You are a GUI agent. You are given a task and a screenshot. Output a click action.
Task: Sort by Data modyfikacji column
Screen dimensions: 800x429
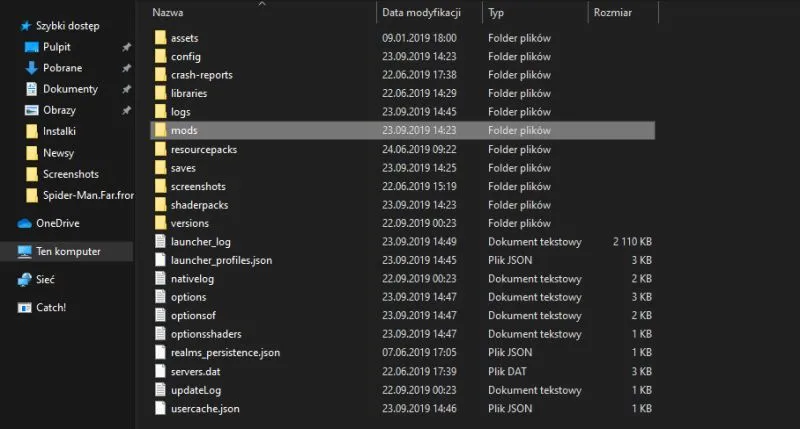point(420,13)
